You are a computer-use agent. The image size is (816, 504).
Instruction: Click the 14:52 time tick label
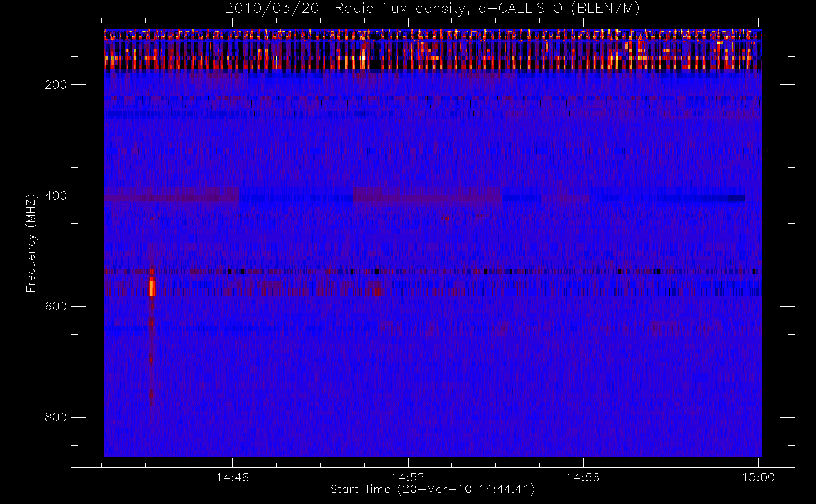pos(408,477)
